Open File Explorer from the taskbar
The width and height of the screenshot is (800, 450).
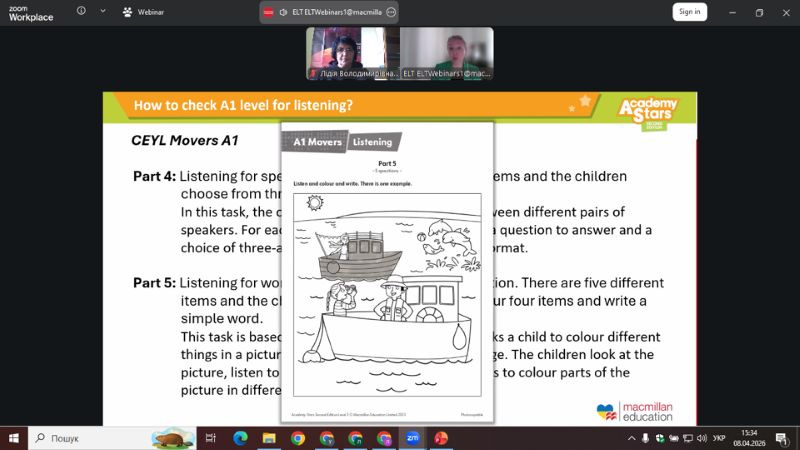[x=269, y=438]
